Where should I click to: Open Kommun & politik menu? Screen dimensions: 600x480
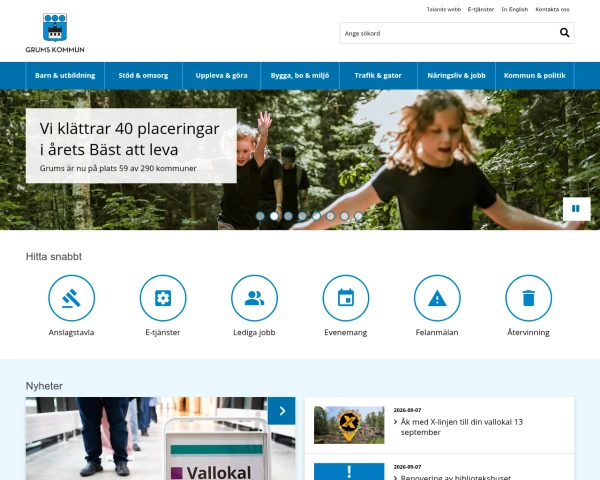point(535,75)
